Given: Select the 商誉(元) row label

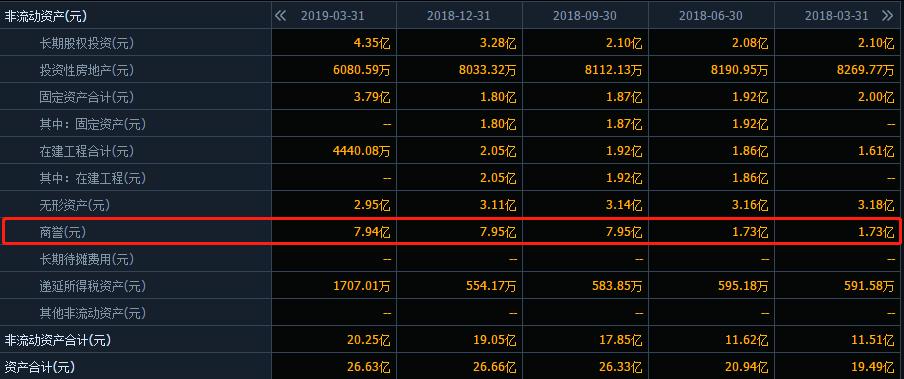Looking at the screenshot, I should tap(63, 232).
